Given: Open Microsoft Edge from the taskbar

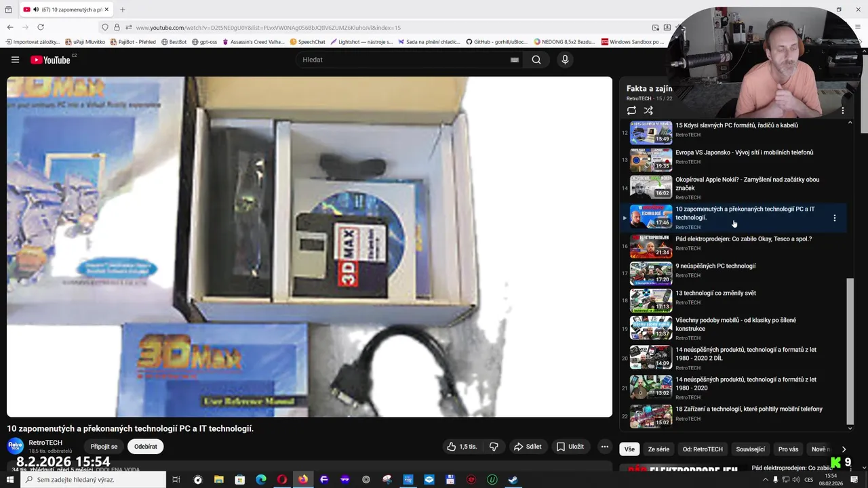Looking at the screenshot, I should 261,480.
